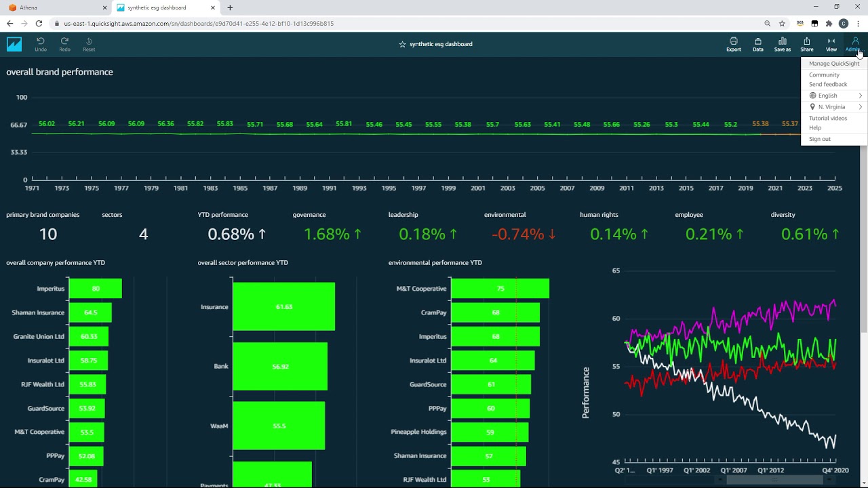Open the browser Extensions puzzle icon
This screenshot has width=868, height=488.
pos(829,23)
